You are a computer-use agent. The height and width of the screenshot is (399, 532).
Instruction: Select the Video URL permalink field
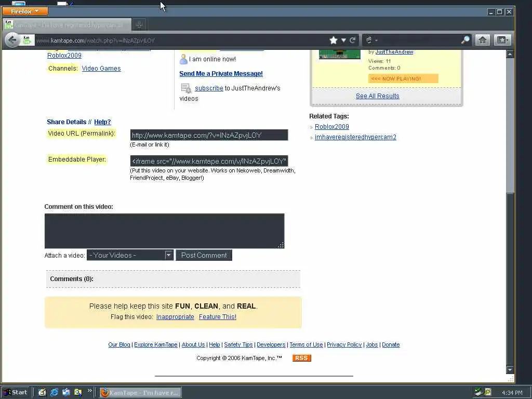(209, 135)
